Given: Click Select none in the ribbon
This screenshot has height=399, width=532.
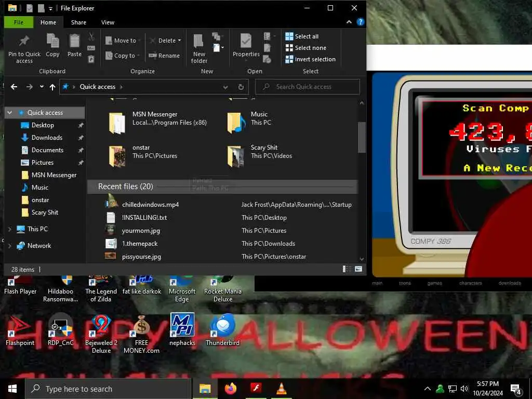Looking at the screenshot, I should click(305, 48).
